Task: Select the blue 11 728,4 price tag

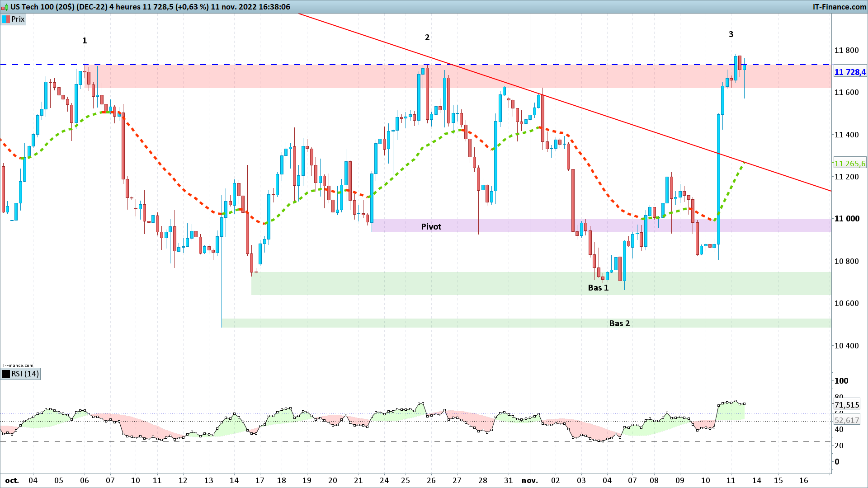Action: 849,72
